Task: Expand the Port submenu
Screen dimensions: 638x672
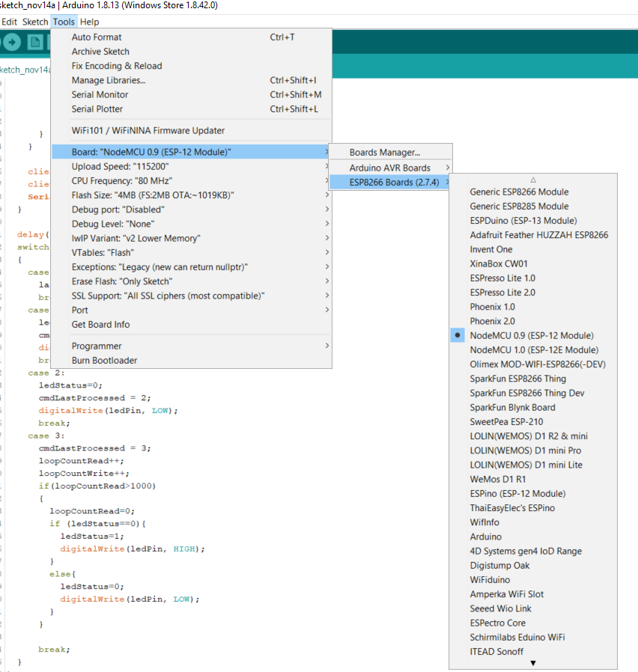Action: tap(192, 310)
